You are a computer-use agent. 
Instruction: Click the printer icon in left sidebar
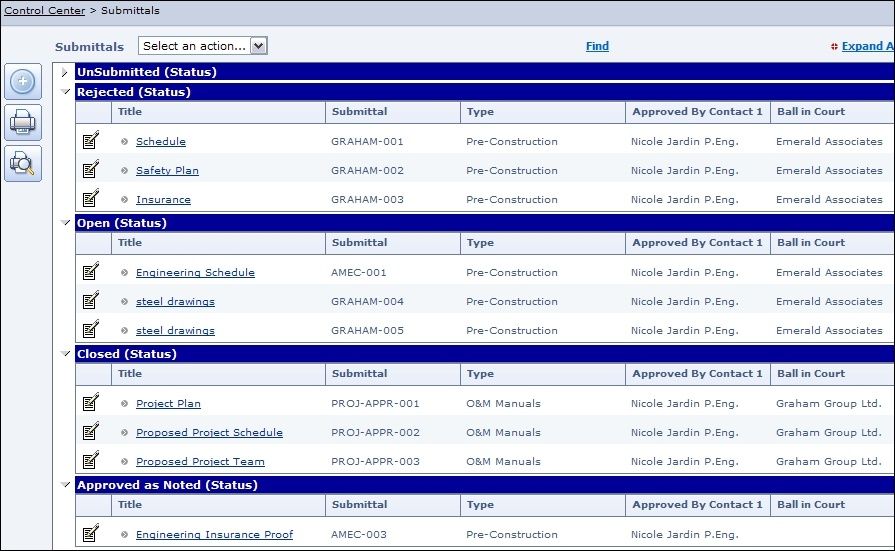point(23,122)
